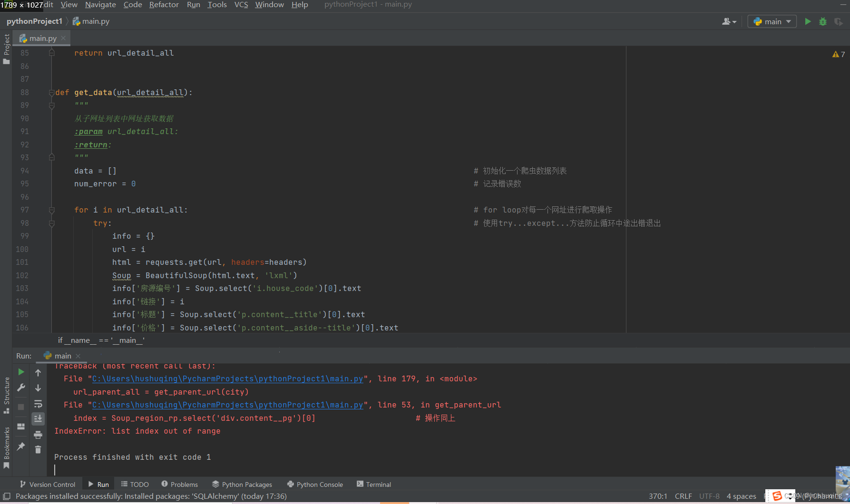This screenshot has width=850, height=504.
Task: Open the Window menu
Action: (x=269, y=5)
